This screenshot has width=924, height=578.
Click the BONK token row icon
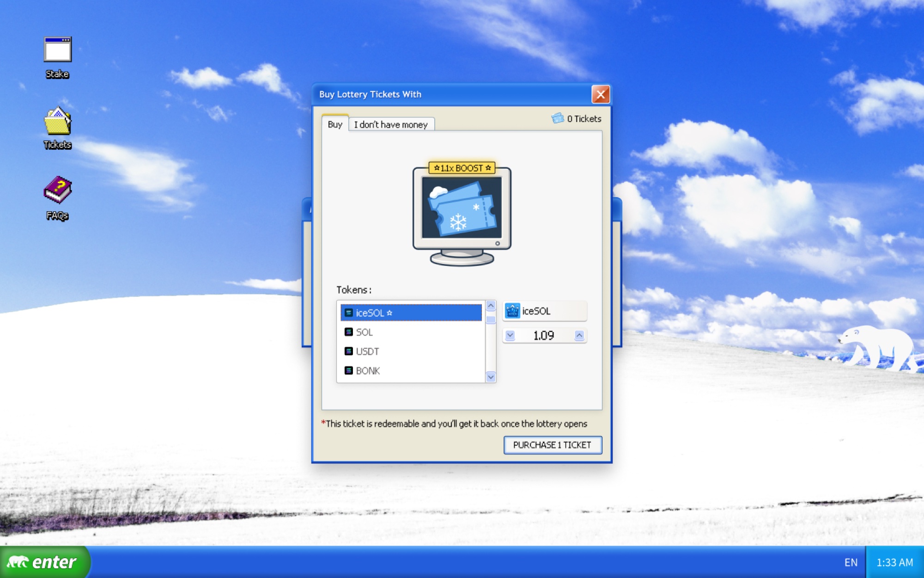[349, 371]
